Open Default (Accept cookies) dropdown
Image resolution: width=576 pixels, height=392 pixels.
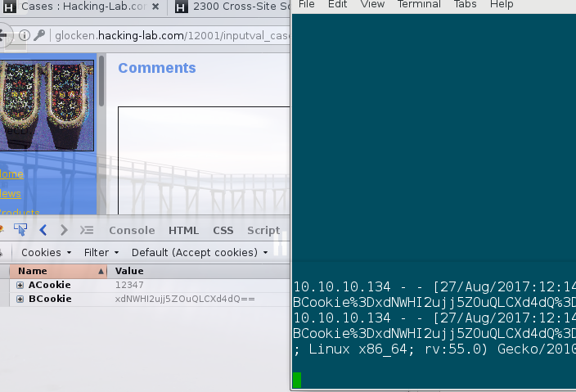[200, 252]
